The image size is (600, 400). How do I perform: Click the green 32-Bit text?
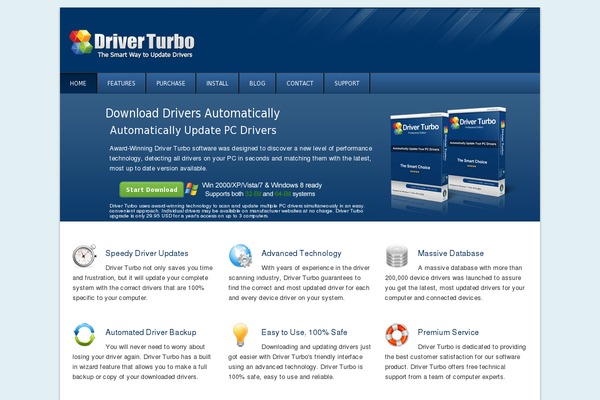[253, 194]
